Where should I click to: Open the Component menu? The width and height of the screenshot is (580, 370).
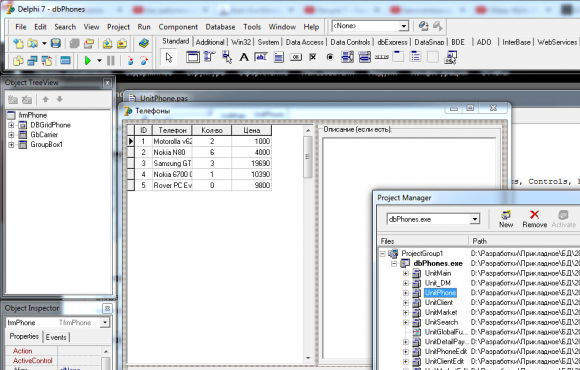click(178, 27)
